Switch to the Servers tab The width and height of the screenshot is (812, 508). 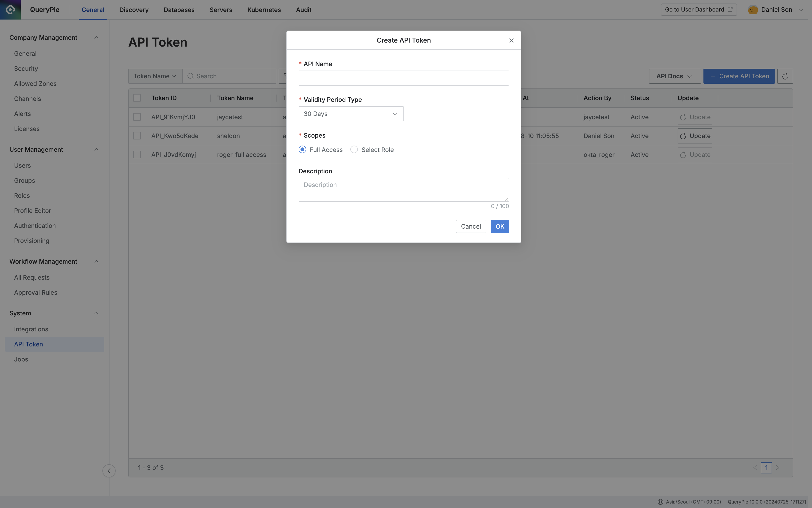tap(221, 10)
